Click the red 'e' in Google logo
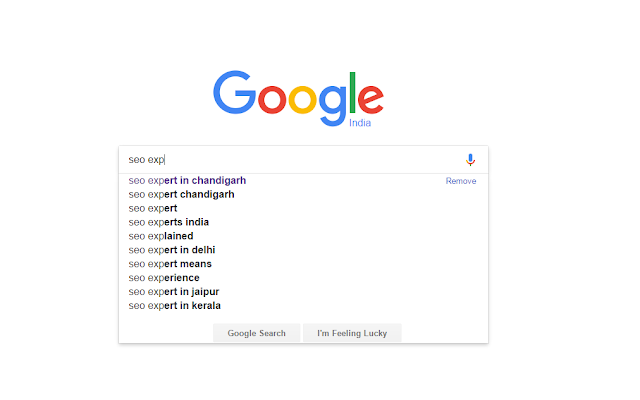 [x=371, y=98]
